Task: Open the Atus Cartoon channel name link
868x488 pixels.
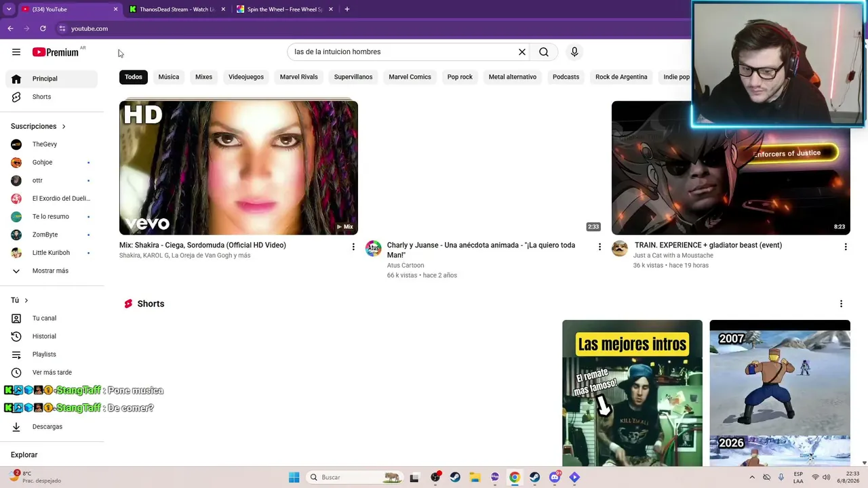Action: [x=406, y=266]
